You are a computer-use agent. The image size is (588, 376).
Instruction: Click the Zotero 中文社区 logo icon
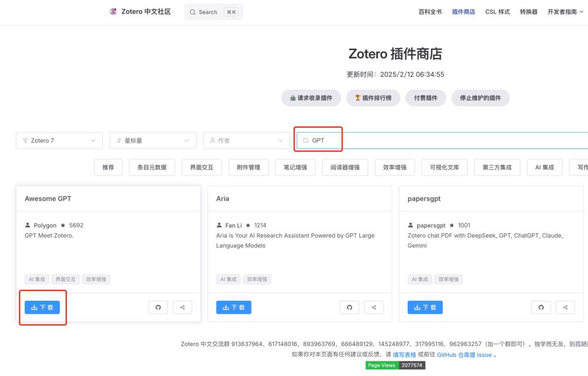(113, 11)
